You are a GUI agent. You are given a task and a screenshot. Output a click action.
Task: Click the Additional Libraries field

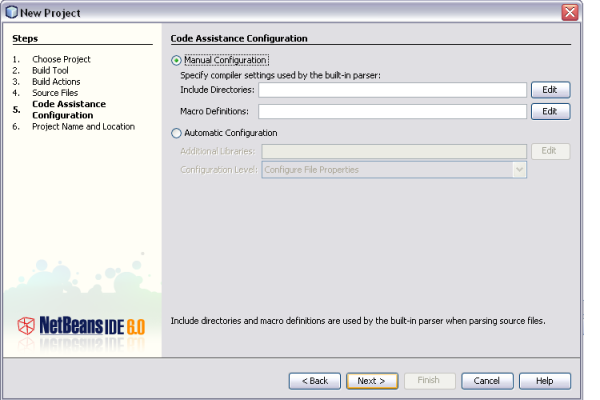[x=394, y=152]
